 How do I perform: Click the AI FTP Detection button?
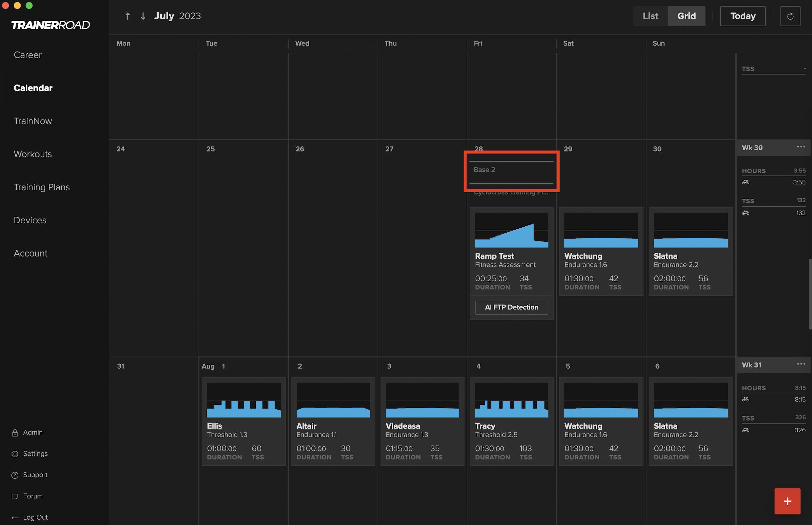click(x=511, y=307)
